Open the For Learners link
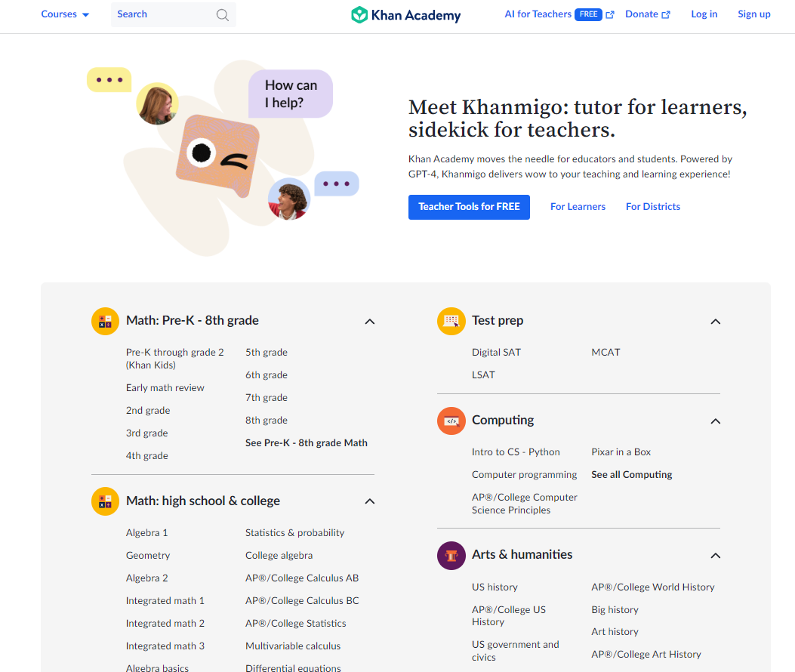Viewport: 795px width, 672px height. [x=578, y=207]
